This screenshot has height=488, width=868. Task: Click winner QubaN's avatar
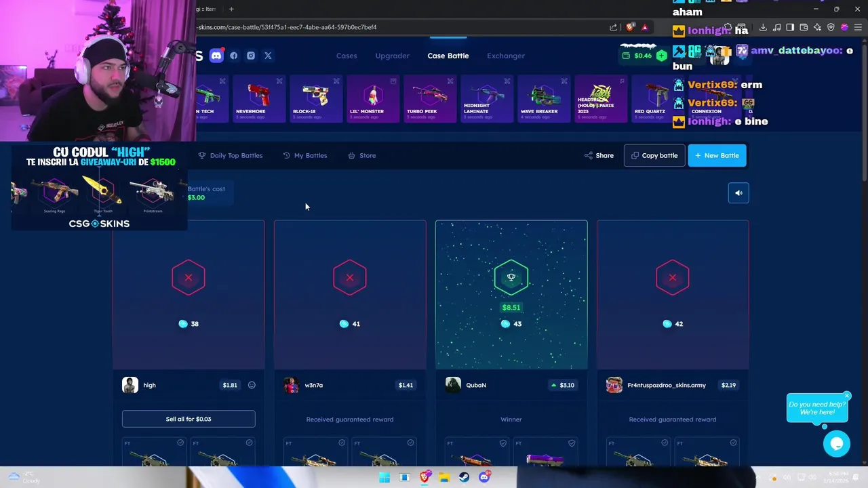(x=453, y=385)
